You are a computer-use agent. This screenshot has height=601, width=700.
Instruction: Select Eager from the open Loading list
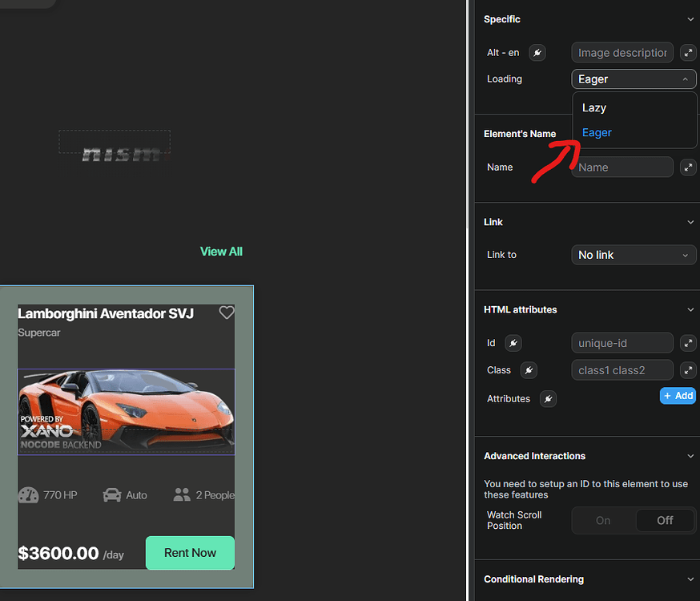point(597,132)
